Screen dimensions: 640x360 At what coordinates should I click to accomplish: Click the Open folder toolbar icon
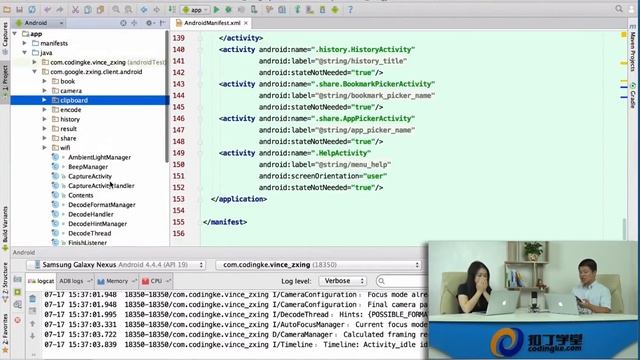[x=7, y=9]
